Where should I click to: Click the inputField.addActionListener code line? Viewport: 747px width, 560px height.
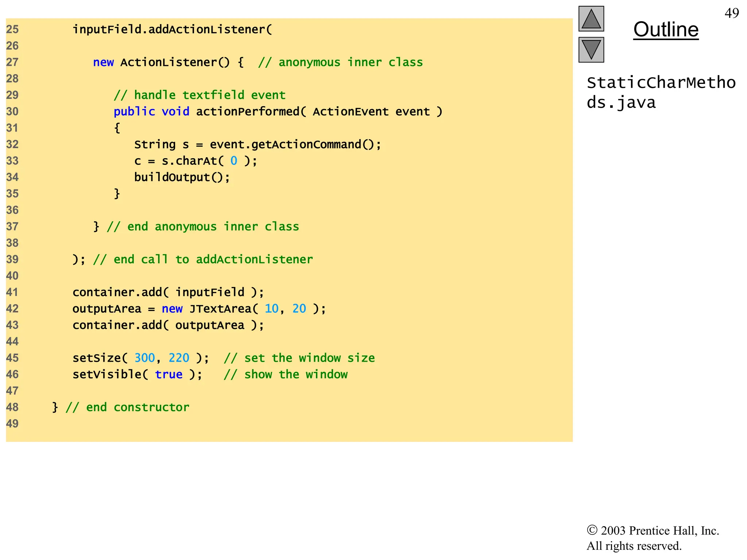pyautogui.click(x=172, y=30)
